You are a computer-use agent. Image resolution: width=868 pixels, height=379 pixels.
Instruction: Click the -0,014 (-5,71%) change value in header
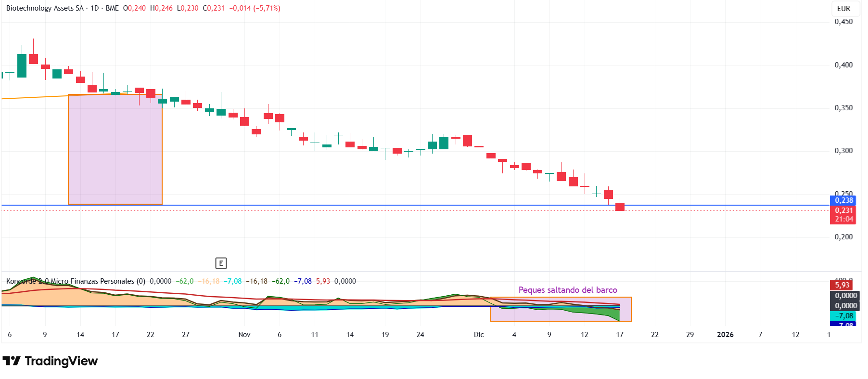[255, 8]
